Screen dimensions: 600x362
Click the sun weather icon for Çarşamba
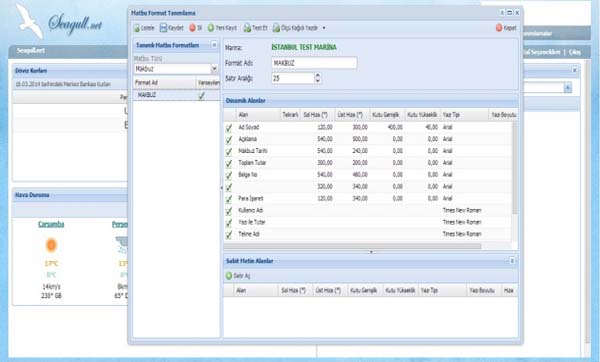point(51,245)
